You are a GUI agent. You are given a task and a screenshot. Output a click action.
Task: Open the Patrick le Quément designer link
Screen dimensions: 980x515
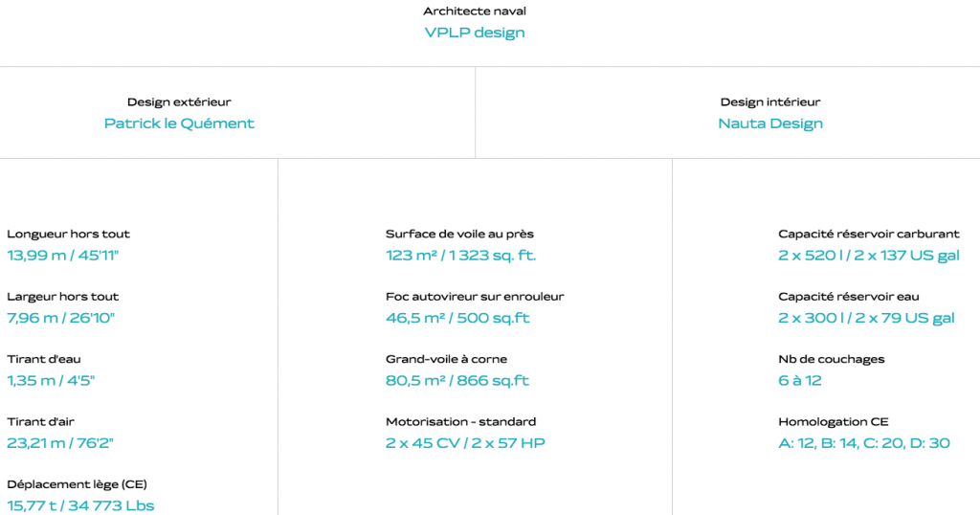(179, 123)
